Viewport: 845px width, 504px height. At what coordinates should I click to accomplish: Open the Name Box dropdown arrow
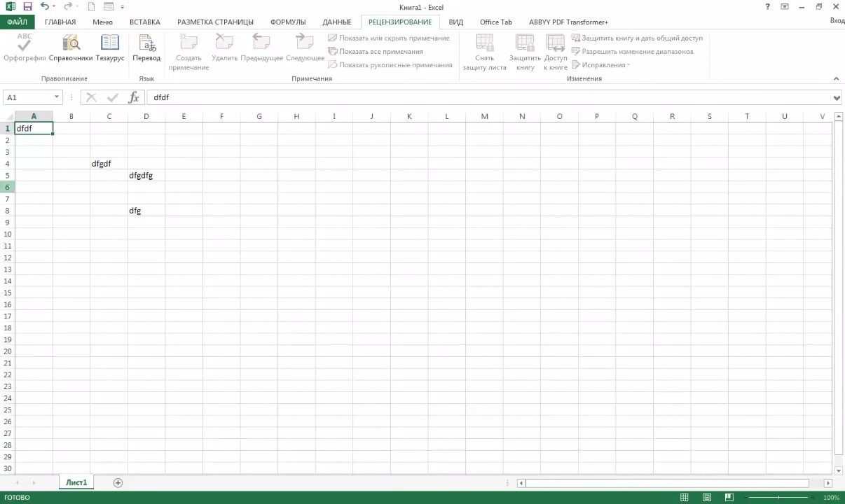(x=57, y=98)
